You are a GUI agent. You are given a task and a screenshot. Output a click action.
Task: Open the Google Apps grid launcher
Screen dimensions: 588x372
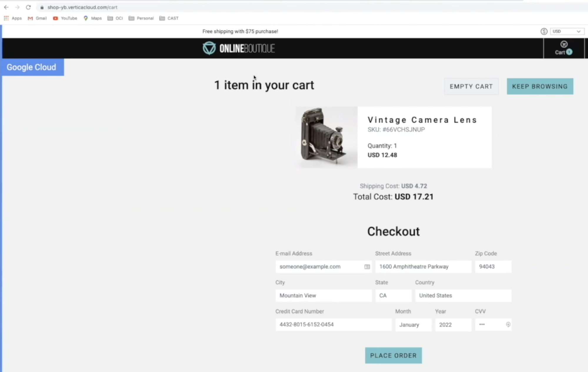click(x=6, y=18)
